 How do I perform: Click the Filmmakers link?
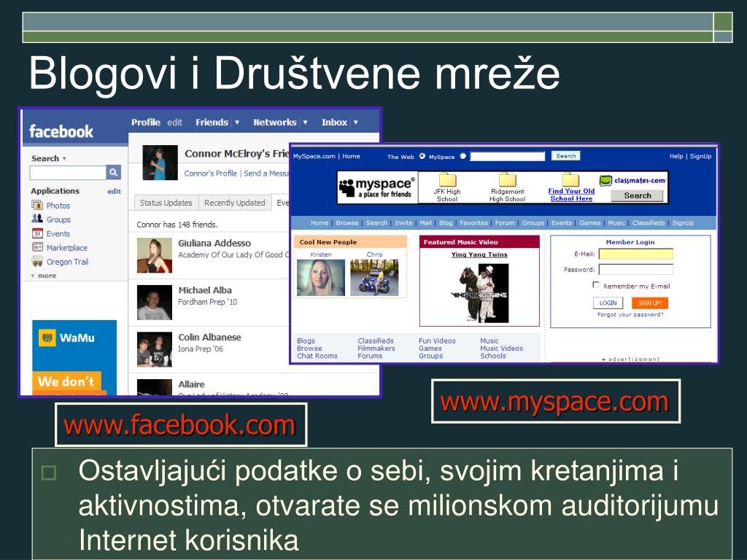coord(376,348)
